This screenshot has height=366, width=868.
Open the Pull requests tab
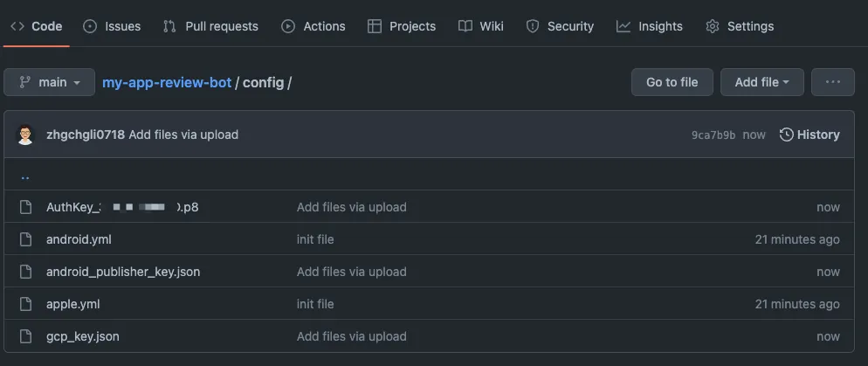[x=210, y=26]
